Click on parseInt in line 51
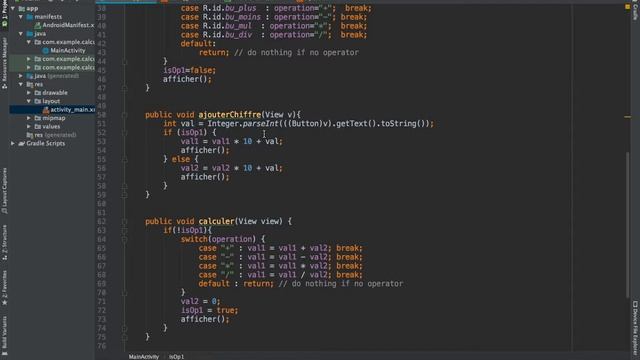 (x=260, y=124)
